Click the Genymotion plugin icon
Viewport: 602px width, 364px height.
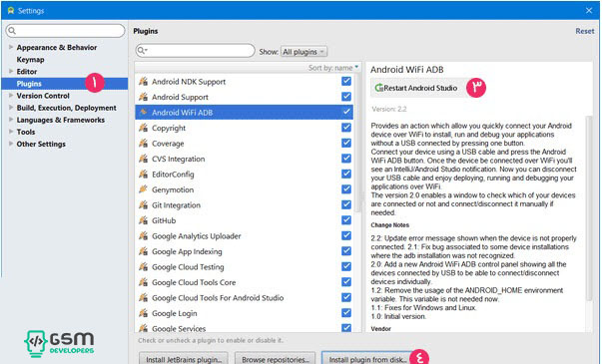pyautogui.click(x=143, y=189)
